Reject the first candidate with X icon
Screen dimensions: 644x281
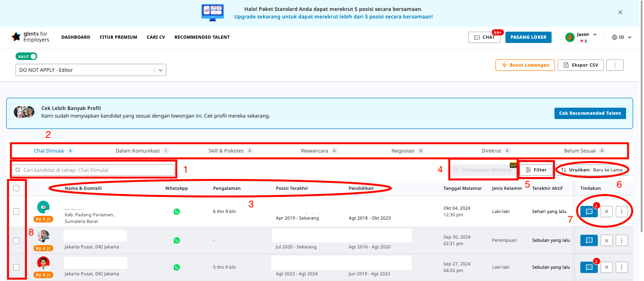tap(607, 212)
